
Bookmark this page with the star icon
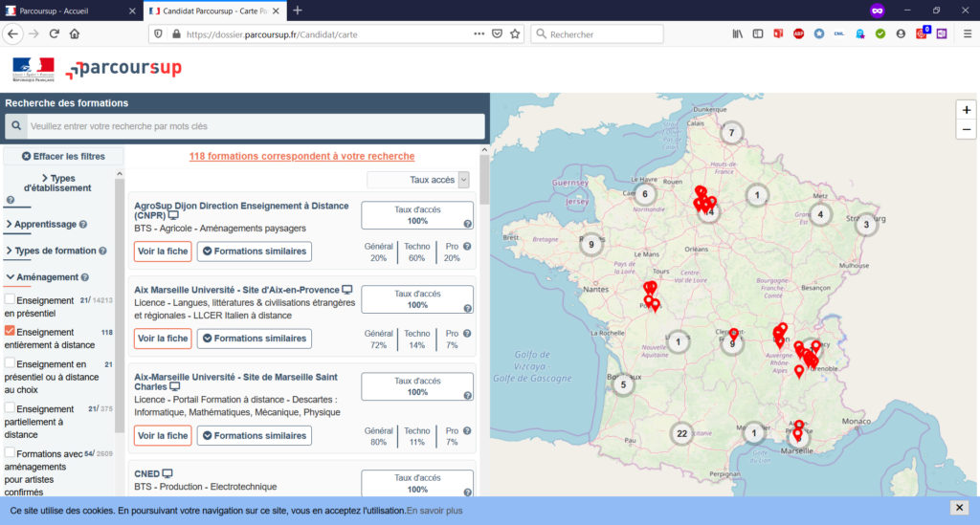(x=515, y=33)
